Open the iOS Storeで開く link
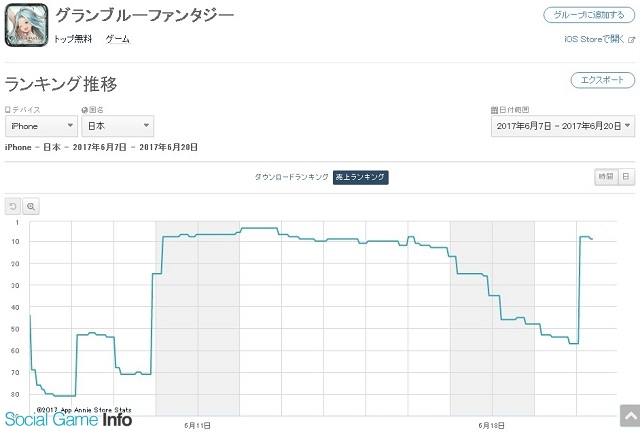Image resolution: width=640 pixels, height=432 pixels. tap(594, 39)
